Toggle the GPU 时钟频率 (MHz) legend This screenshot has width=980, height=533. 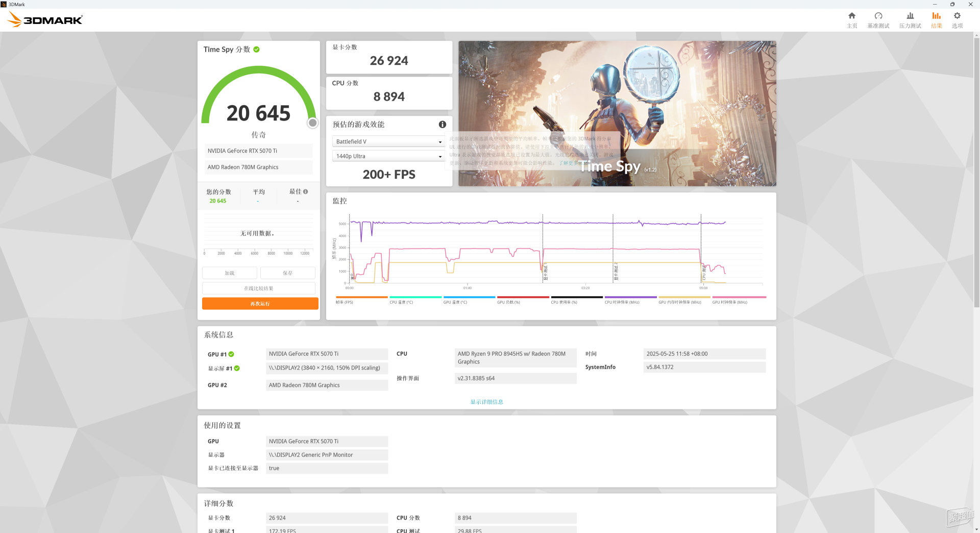(739, 300)
